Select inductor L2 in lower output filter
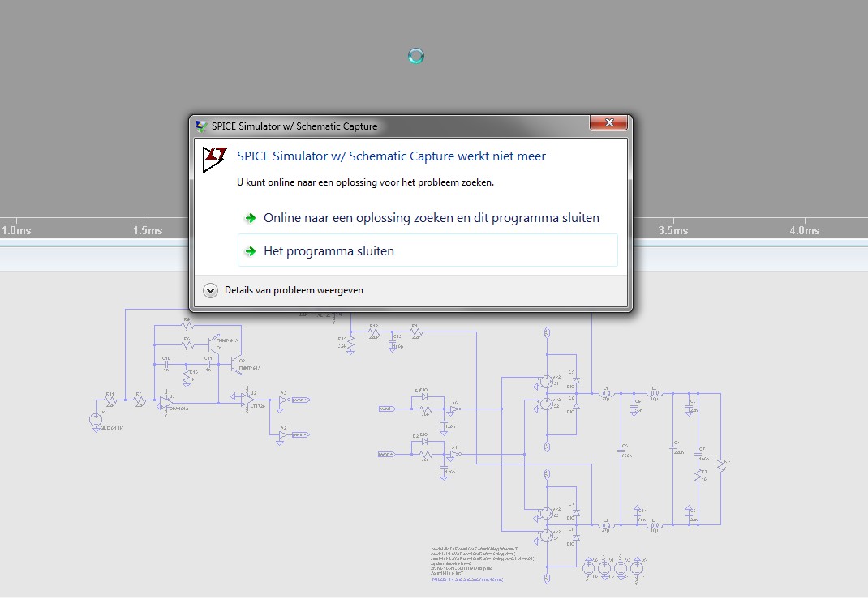Screen dimensions: 868x599 [x=606, y=525]
